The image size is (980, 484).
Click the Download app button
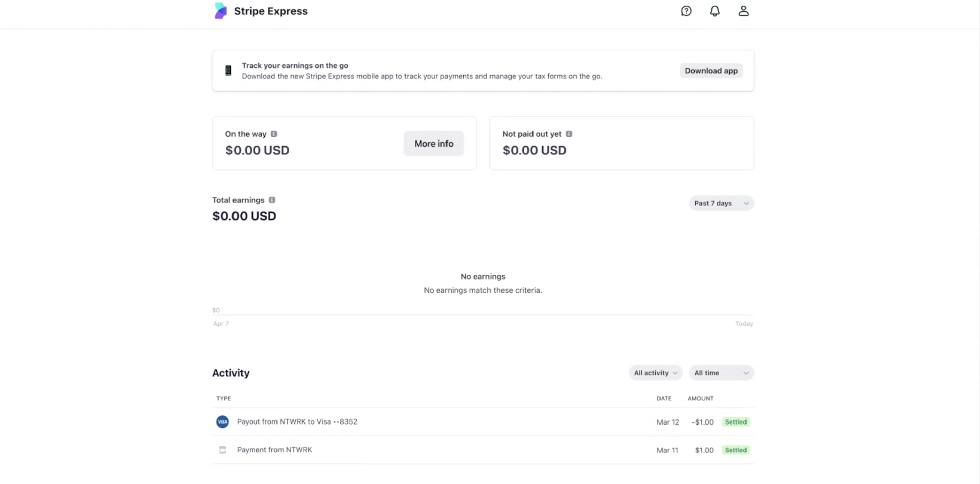(711, 70)
